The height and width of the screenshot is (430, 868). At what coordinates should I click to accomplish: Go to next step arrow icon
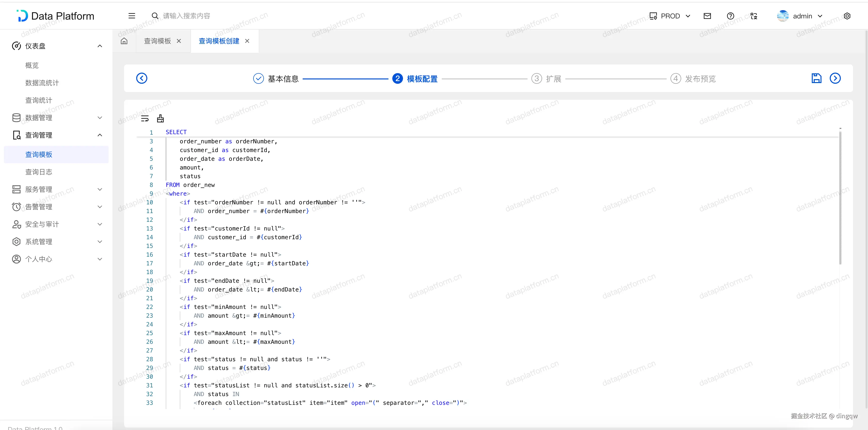click(835, 78)
